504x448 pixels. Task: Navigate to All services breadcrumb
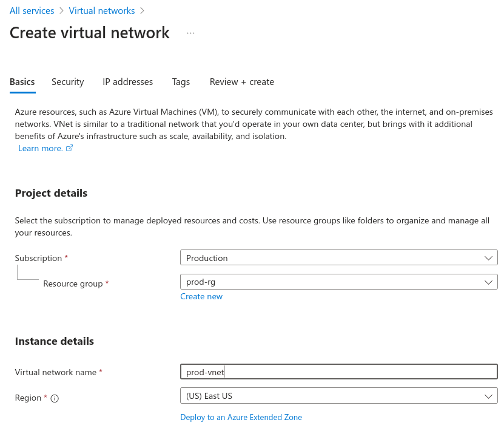click(32, 11)
